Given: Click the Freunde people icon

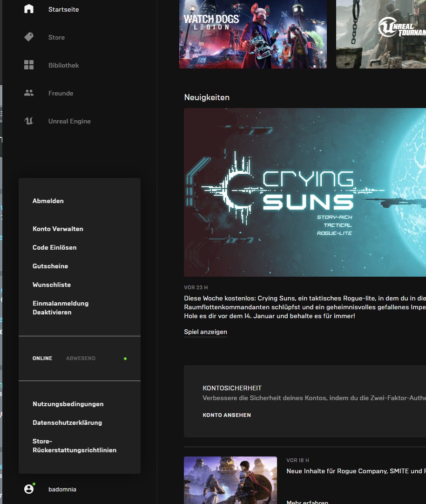Looking at the screenshot, I should click(x=29, y=93).
